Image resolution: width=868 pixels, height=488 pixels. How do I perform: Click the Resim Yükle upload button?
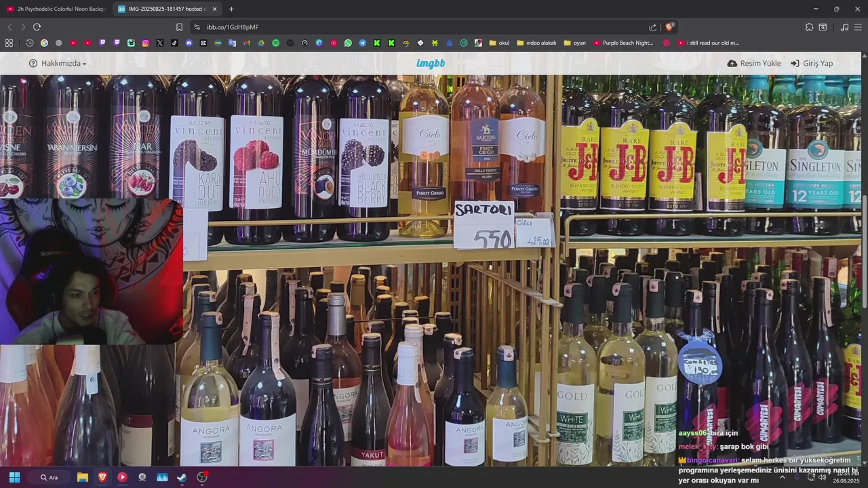click(754, 63)
